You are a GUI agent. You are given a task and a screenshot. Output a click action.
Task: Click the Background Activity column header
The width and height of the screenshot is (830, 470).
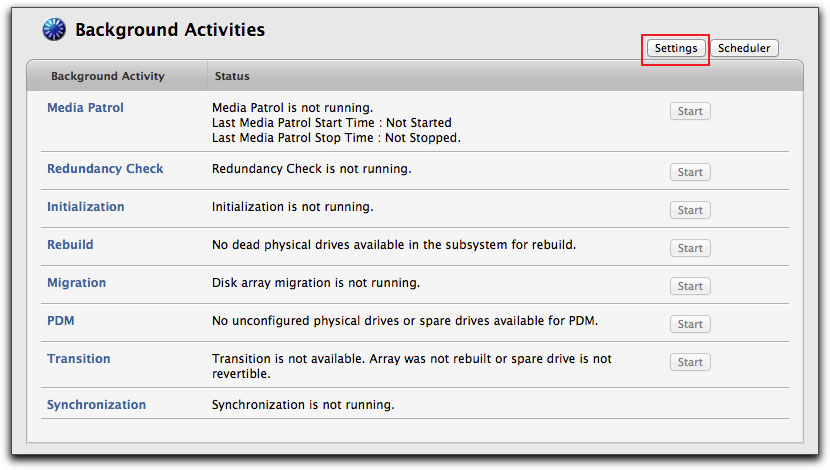click(x=108, y=76)
